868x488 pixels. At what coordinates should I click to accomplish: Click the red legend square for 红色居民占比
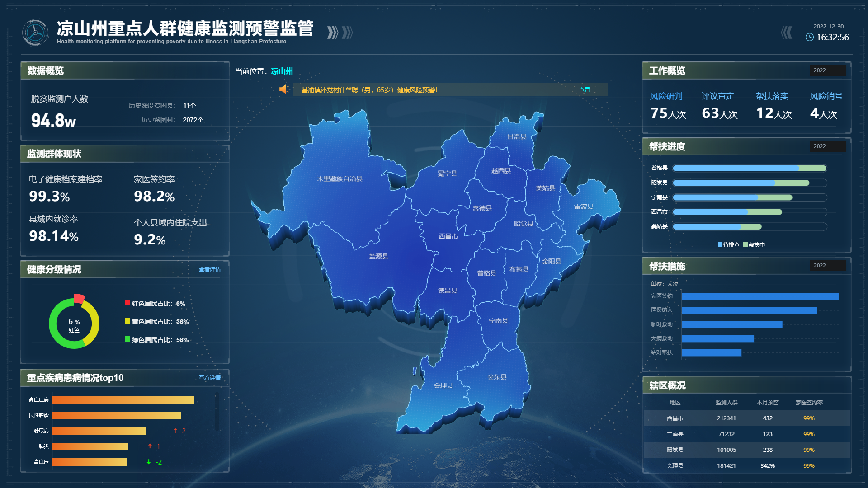[127, 303]
